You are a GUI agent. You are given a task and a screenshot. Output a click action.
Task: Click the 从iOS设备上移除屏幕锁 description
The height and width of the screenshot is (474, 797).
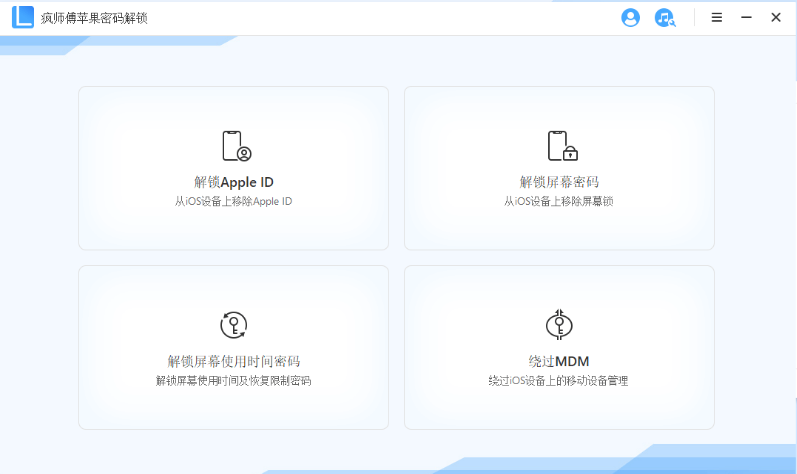point(559,201)
